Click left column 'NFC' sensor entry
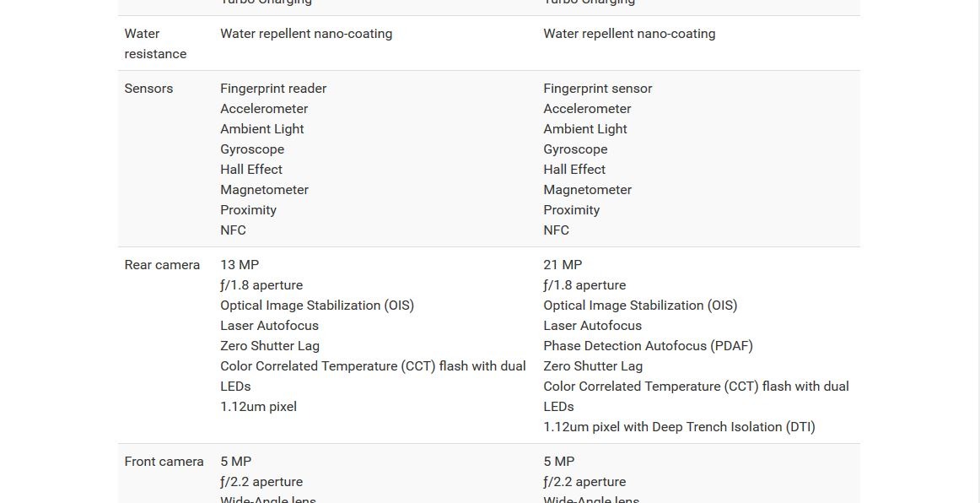The height and width of the screenshot is (503, 980). [x=233, y=230]
